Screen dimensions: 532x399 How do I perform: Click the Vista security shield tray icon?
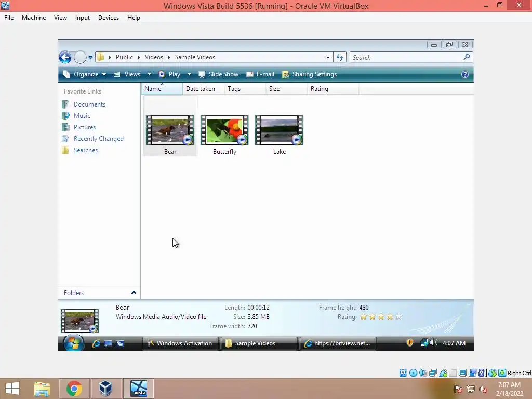coord(410,343)
